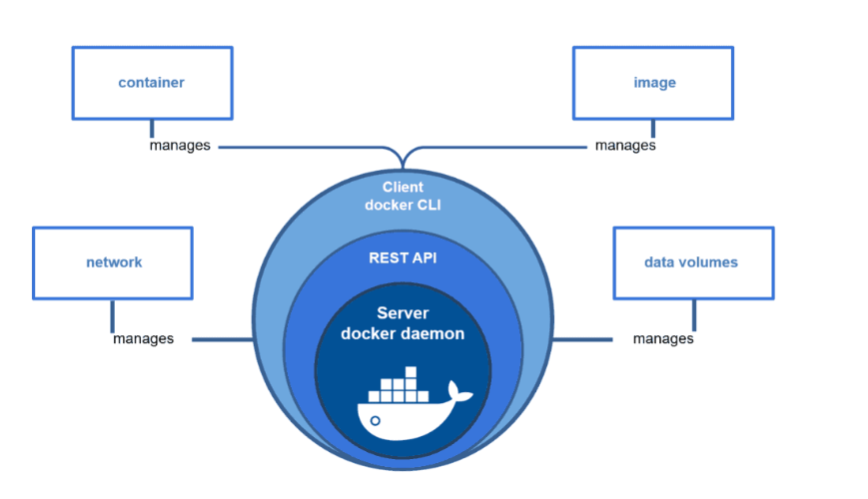This screenshot has width=868, height=499.
Task: Click the REST API label
Action: pos(403,257)
